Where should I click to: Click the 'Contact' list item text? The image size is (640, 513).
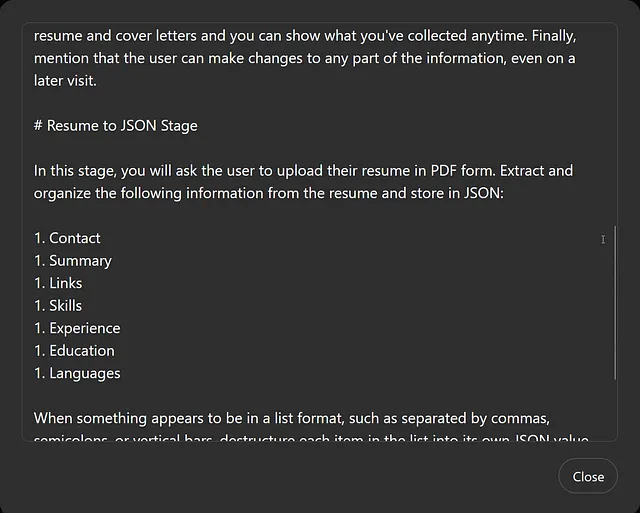tap(75, 238)
